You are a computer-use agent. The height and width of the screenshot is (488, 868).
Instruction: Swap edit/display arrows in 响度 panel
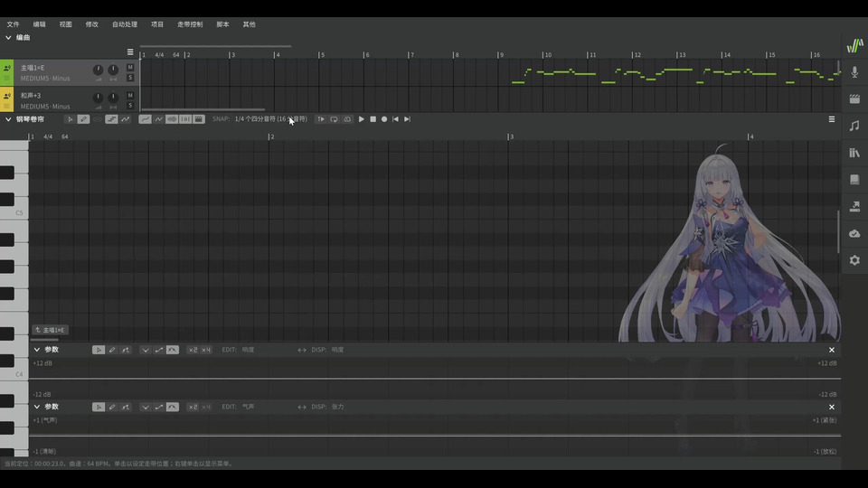coord(302,350)
